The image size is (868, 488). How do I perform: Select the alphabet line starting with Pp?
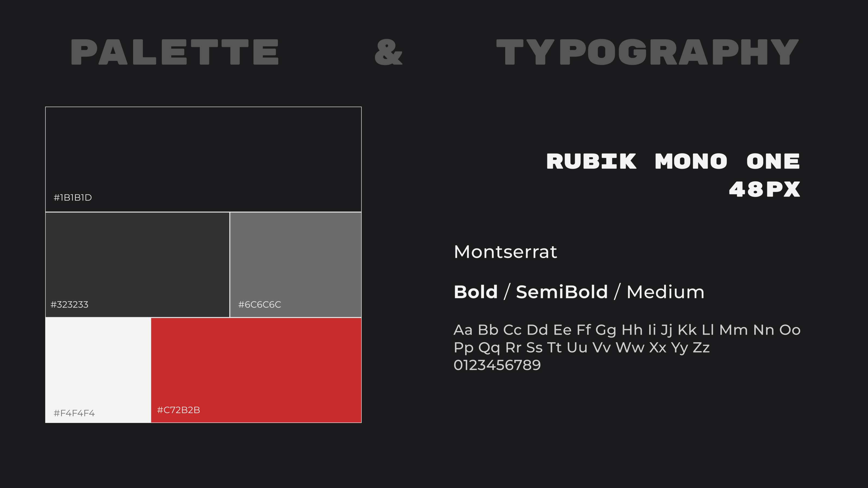click(x=582, y=348)
